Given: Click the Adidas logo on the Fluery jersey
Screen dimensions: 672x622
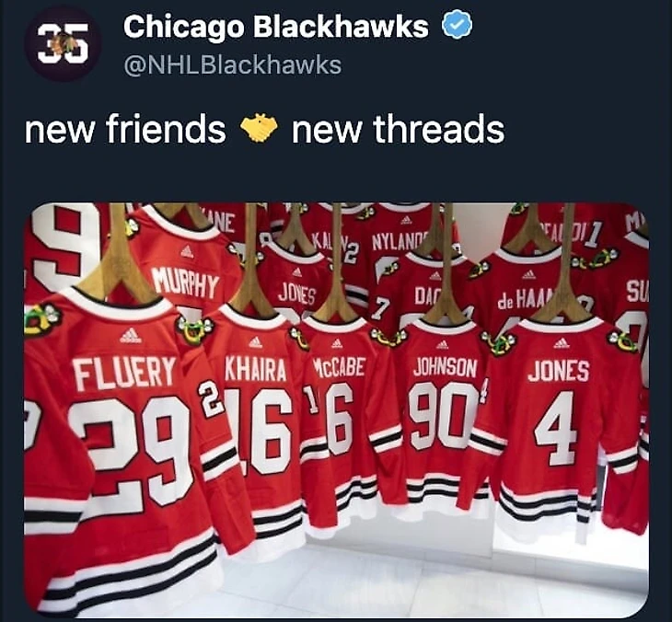Looking at the screenshot, I should coord(131,335).
